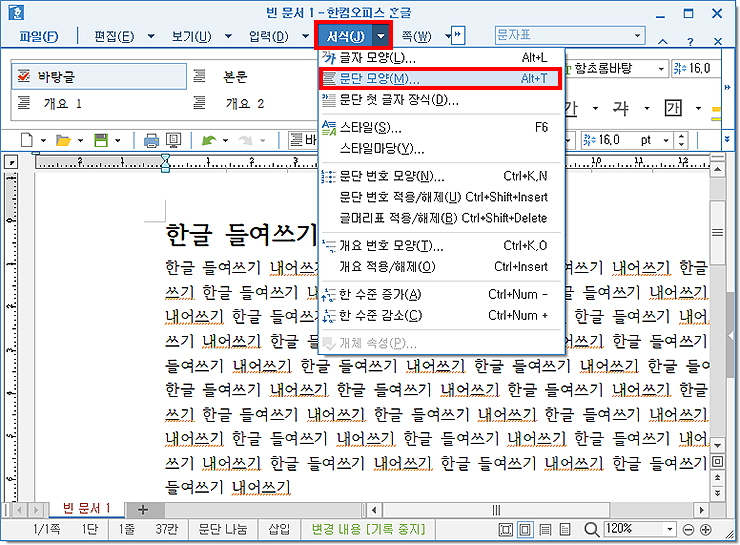Add a new document tab with plus
Image resolution: width=740 pixels, height=545 pixels.
point(143,510)
